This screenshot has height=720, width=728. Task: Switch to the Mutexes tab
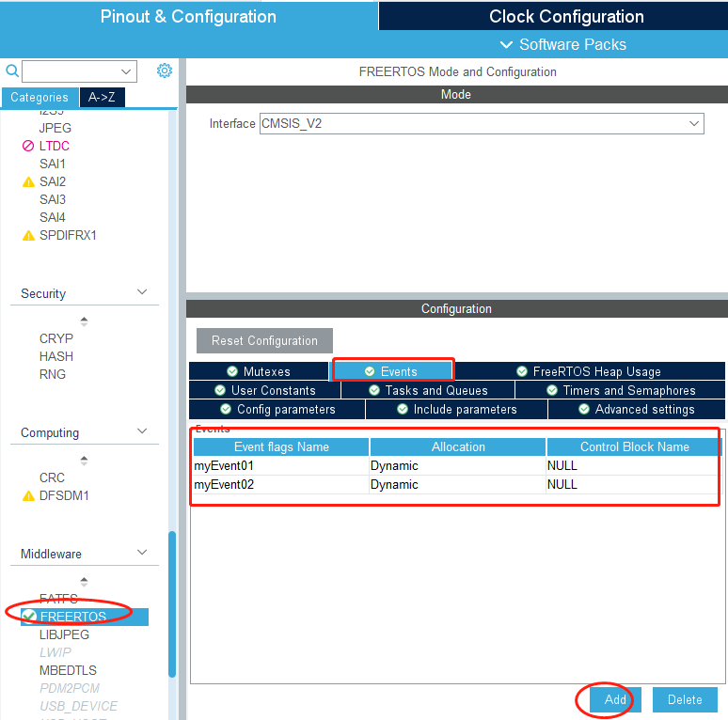click(259, 371)
